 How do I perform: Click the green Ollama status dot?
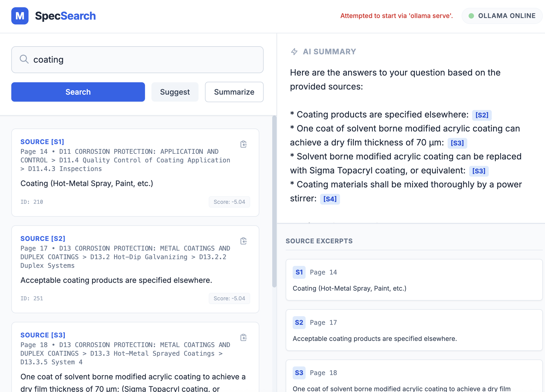(471, 16)
